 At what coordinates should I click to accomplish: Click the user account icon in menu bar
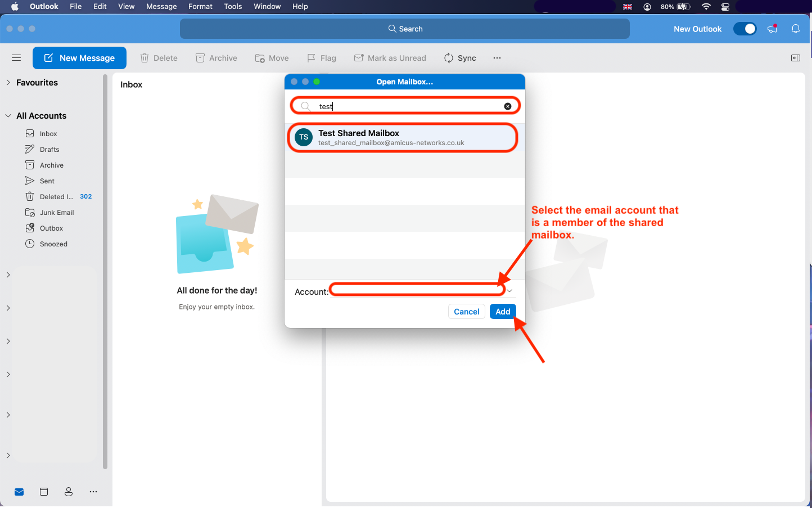tap(647, 7)
